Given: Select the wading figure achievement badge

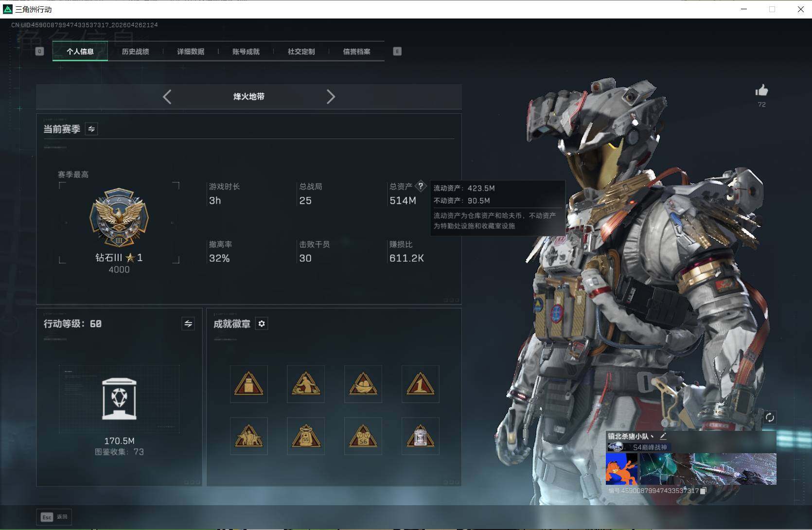Looking at the screenshot, I should coord(306,384).
